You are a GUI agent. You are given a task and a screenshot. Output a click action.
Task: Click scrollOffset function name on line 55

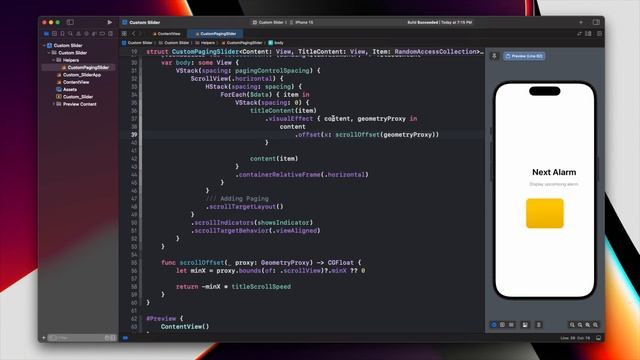(202, 262)
